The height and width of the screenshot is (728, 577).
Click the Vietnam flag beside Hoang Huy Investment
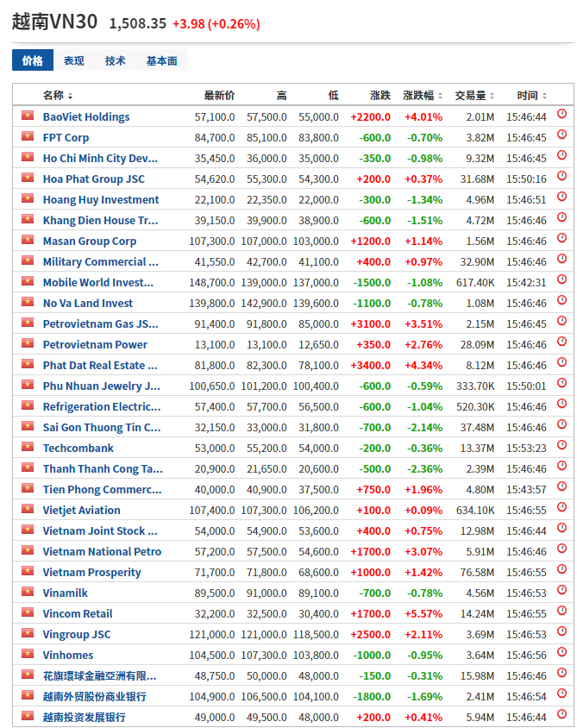pyautogui.click(x=28, y=198)
